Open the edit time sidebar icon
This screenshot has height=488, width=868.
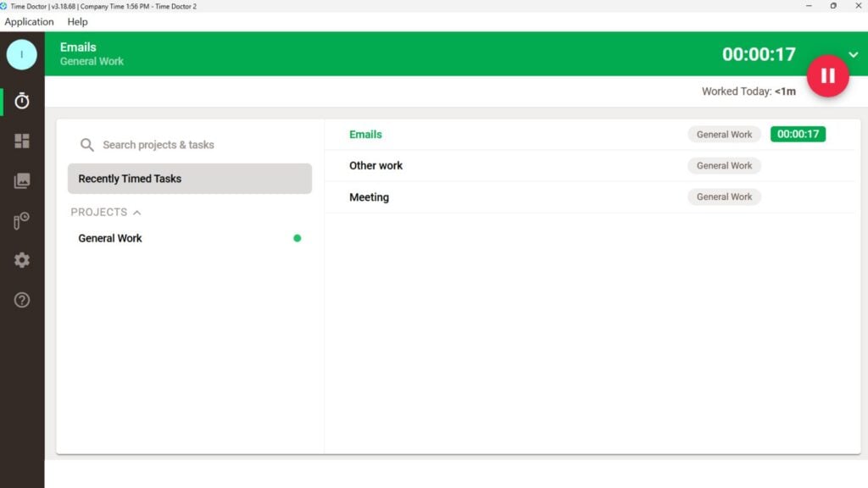click(21, 220)
